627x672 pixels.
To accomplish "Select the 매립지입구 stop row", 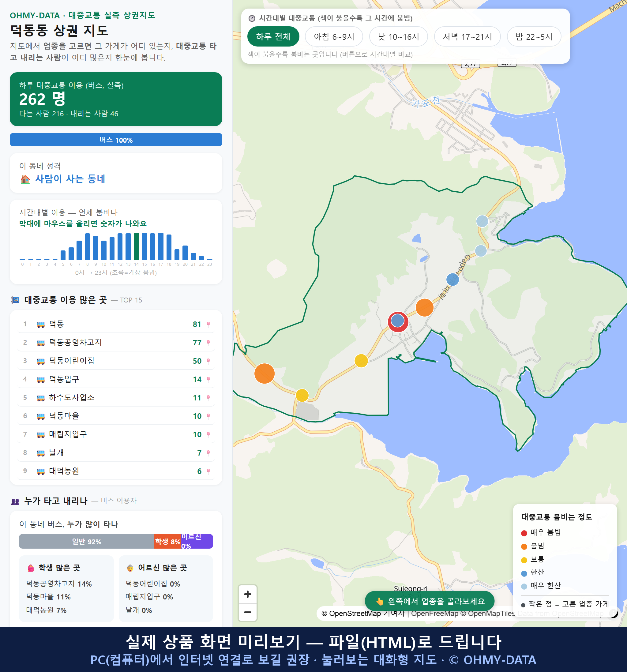I will (116, 434).
